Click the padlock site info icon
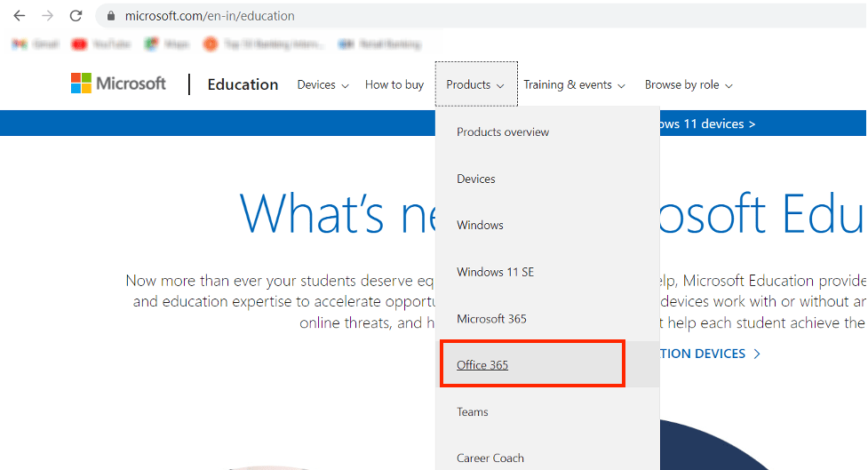868x470 pixels. pyautogui.click(x=111, y=16)
